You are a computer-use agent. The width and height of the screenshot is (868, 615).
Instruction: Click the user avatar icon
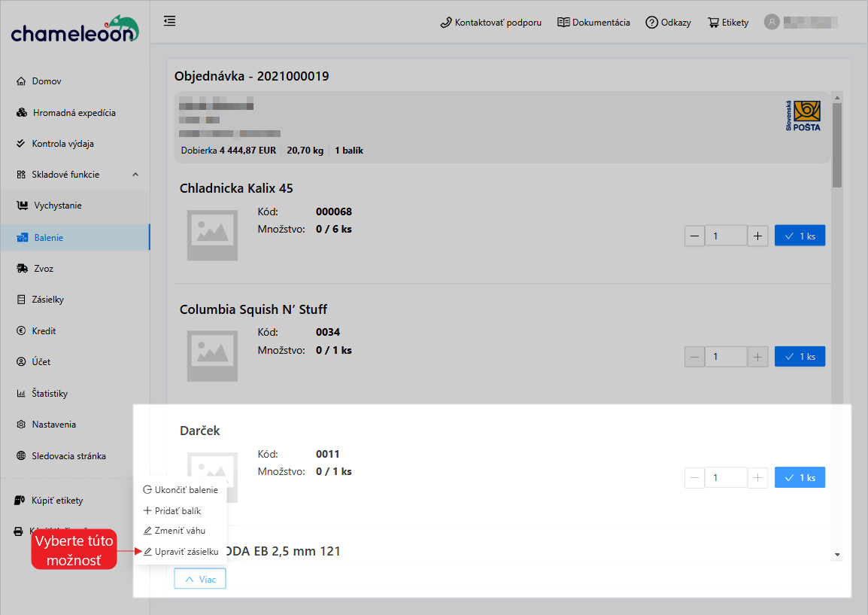(x=771, y=22)
